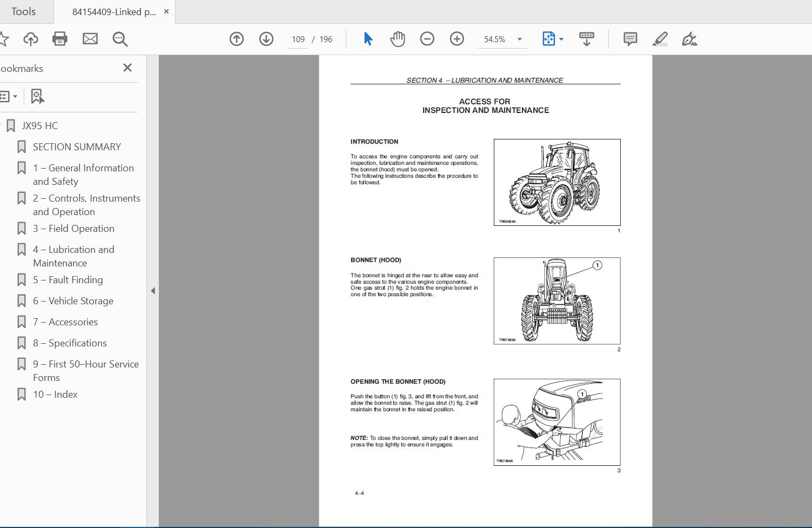Zoom out with minus button
Screen dimensions: 812x528
tap(427, 39)
